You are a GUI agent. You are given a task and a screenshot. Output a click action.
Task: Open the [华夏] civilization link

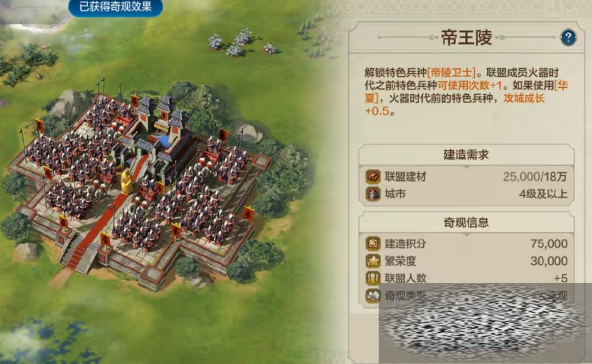(466, 92)
